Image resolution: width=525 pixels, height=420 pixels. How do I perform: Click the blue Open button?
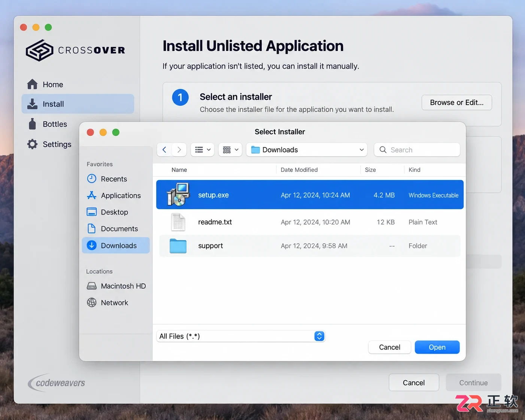(x=437, y=347)
